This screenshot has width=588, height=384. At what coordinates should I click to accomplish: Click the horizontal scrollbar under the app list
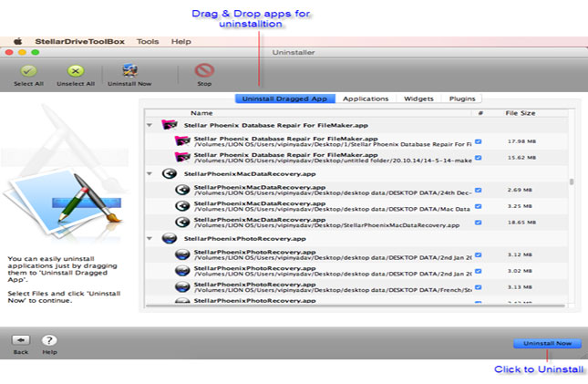356,306
